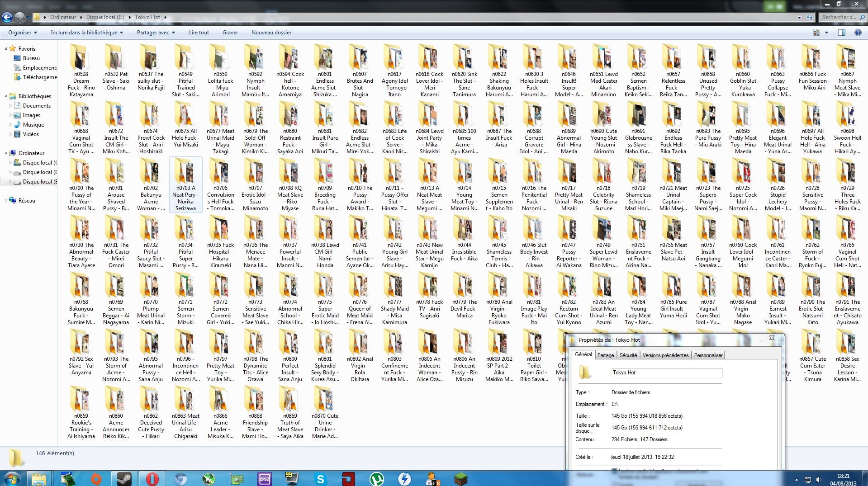The width and height of the screenshot is (868, 486).
Task: Launch Opera from the taskbar
Action: (152, 478)
